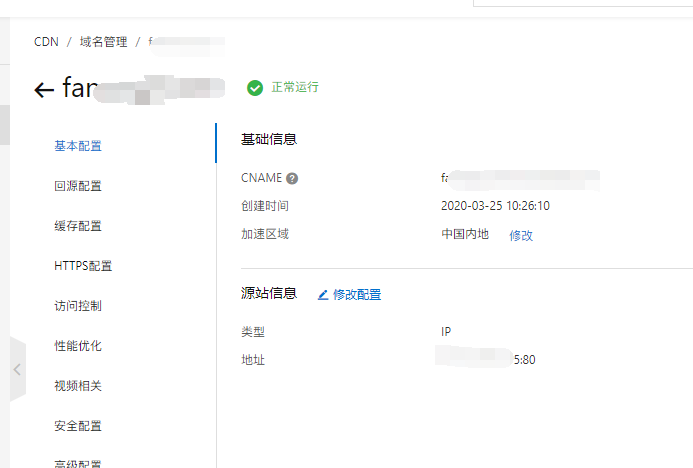Click the 正常运行 status text
The image size is (693, 468).
coord(295,87)
